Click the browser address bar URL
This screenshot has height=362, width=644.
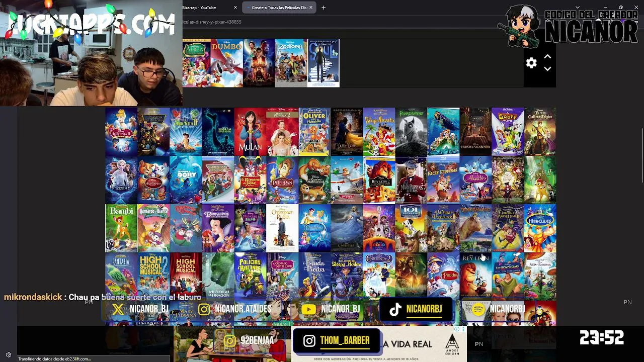(212, 22)
